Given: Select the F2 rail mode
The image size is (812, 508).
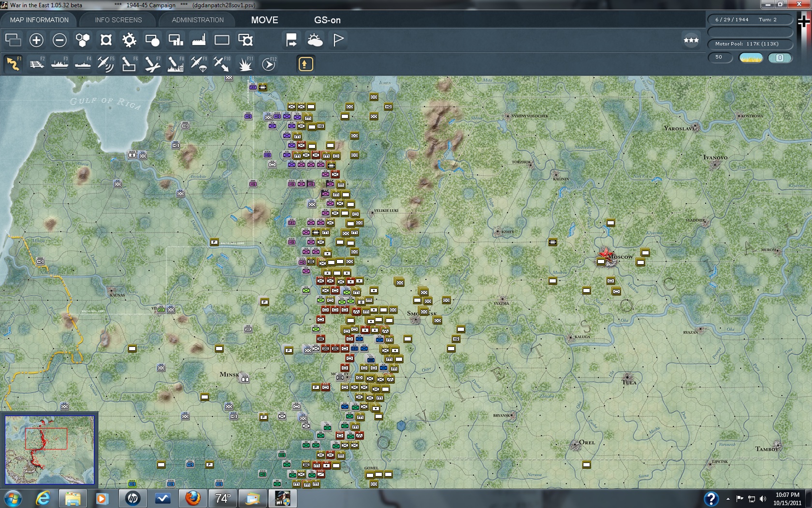Looking at the screenshot, I should 36,64.
